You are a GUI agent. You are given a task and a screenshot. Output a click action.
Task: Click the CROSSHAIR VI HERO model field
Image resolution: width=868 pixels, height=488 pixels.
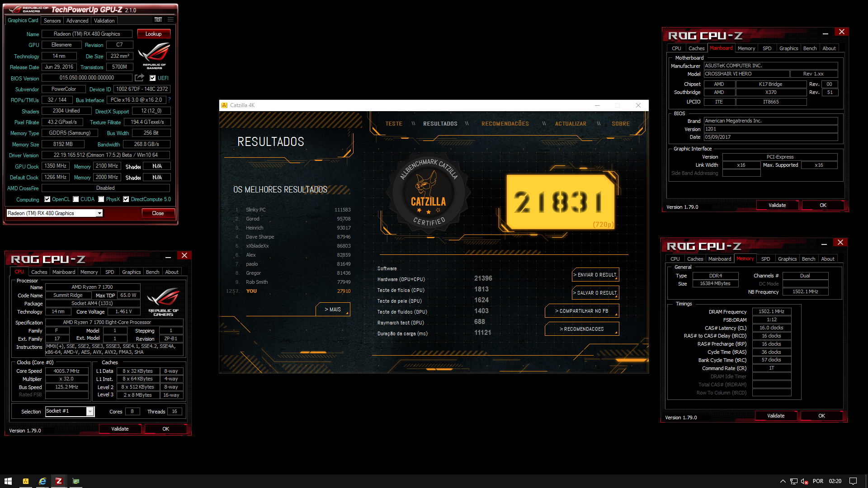point(746,74)
